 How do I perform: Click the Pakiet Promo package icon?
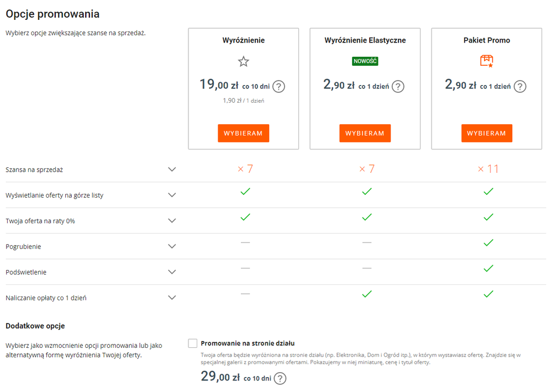pyautogui.click(x=486, y=61)
